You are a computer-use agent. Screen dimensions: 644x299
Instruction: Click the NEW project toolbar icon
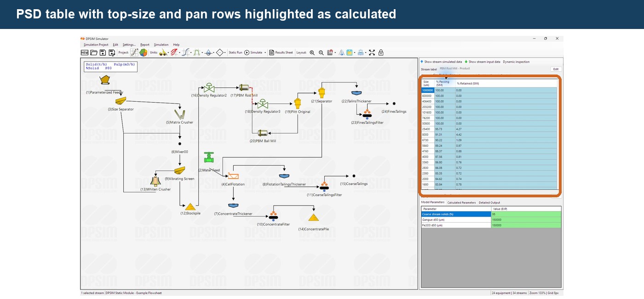pyautogui.click(x=85, y=52)
